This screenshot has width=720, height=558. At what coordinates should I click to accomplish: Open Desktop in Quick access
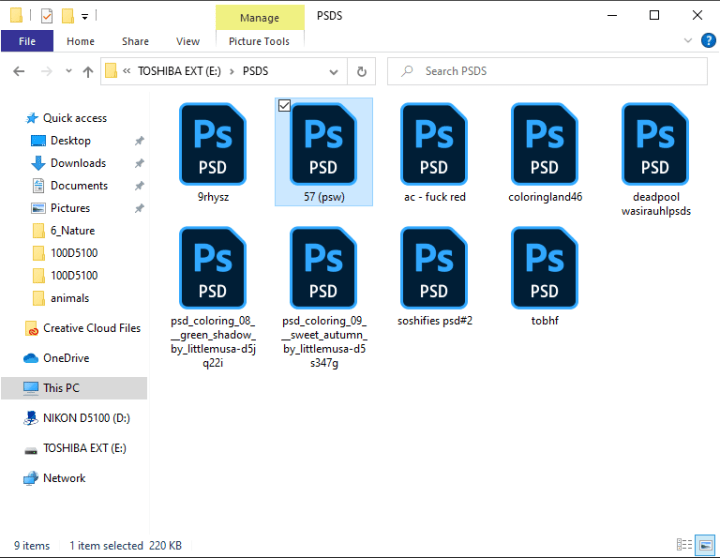[70, 141]
